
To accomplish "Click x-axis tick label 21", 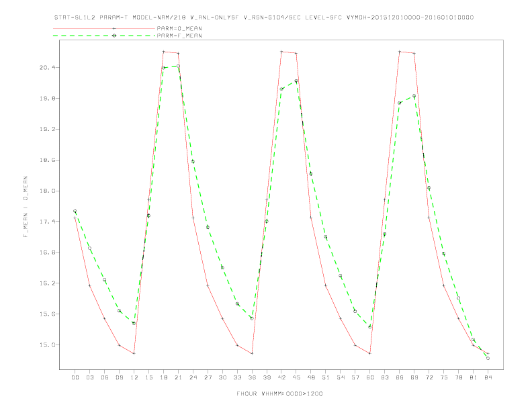I will pos(178,377).
